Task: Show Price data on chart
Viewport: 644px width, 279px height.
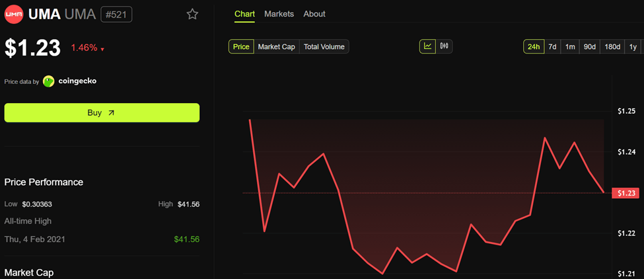Action: (241, 47)
